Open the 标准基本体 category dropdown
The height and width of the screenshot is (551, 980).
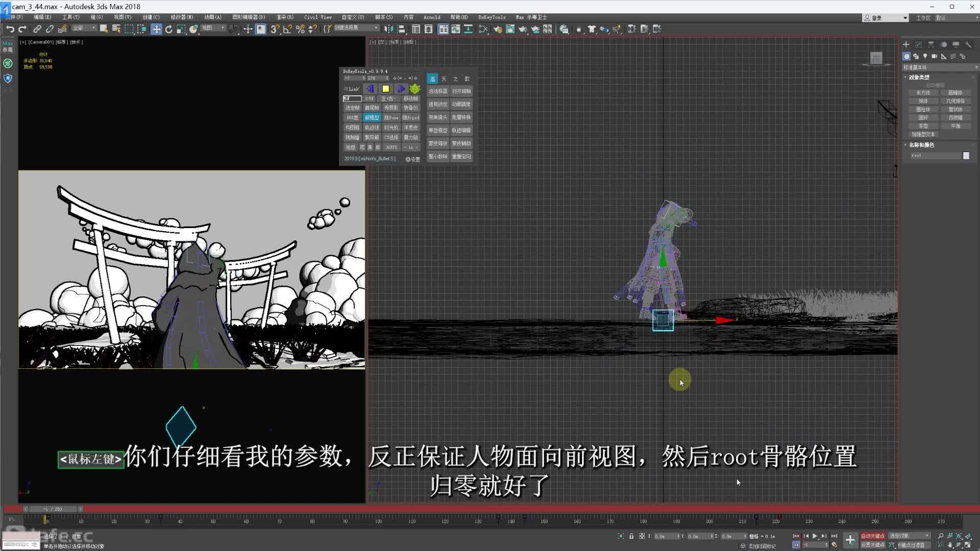[940, 67]
